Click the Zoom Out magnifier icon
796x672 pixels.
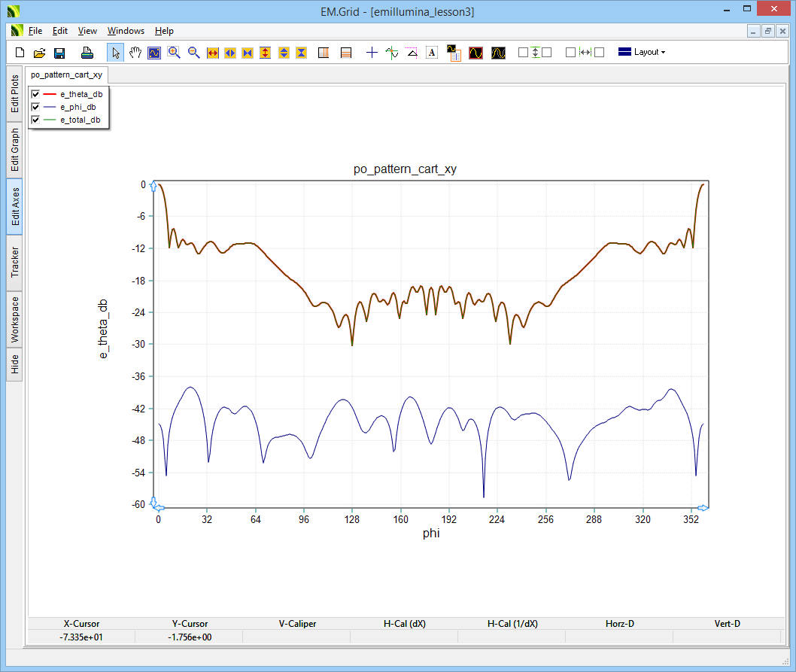(x=193, y=53)
